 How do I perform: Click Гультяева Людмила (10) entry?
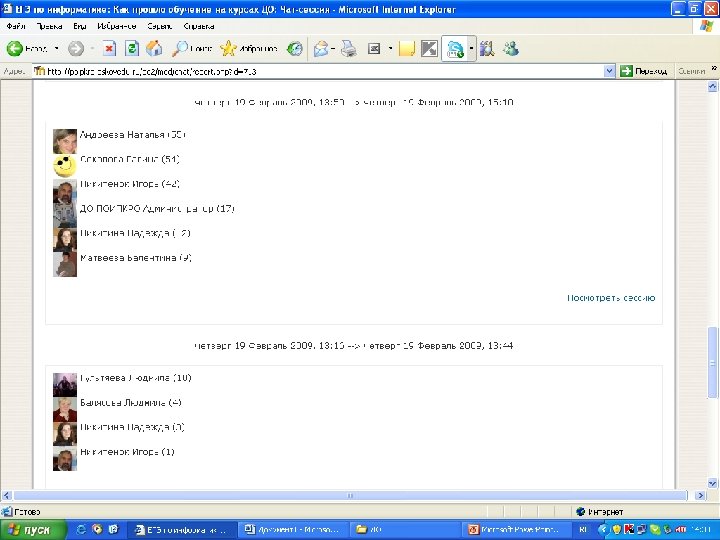(135, 378)
